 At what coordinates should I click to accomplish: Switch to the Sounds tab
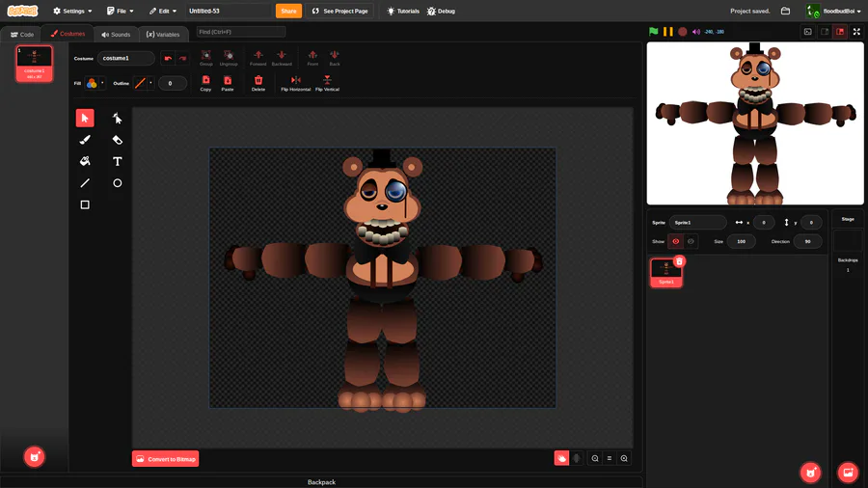click(116, 35)
